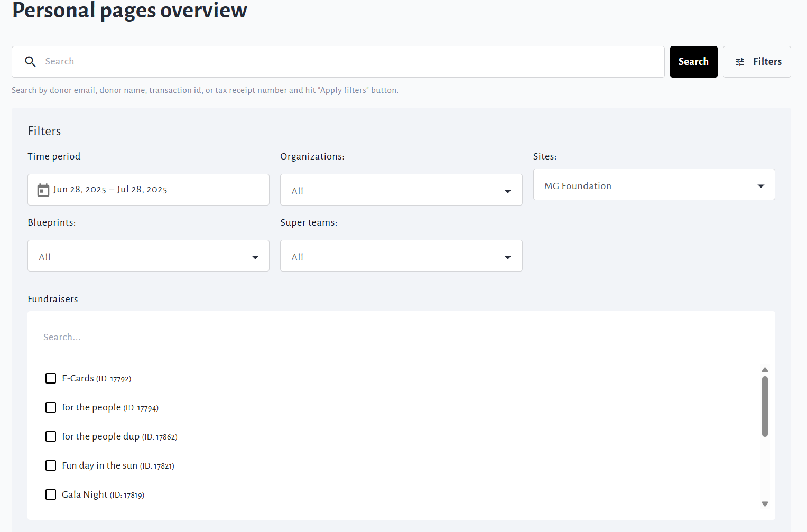807x532 pixels.
Task: Click scroll up arrow in Fundraisers list
Action: 764,370
